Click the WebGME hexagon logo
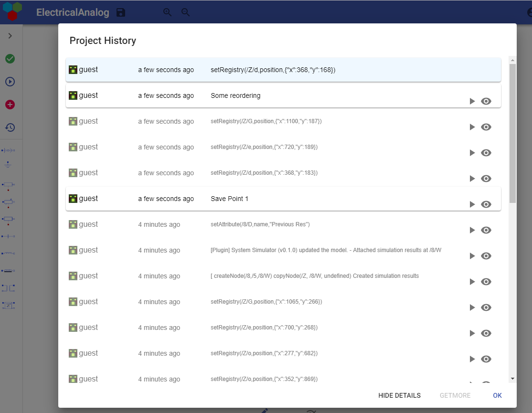 (x=12, y=11)
